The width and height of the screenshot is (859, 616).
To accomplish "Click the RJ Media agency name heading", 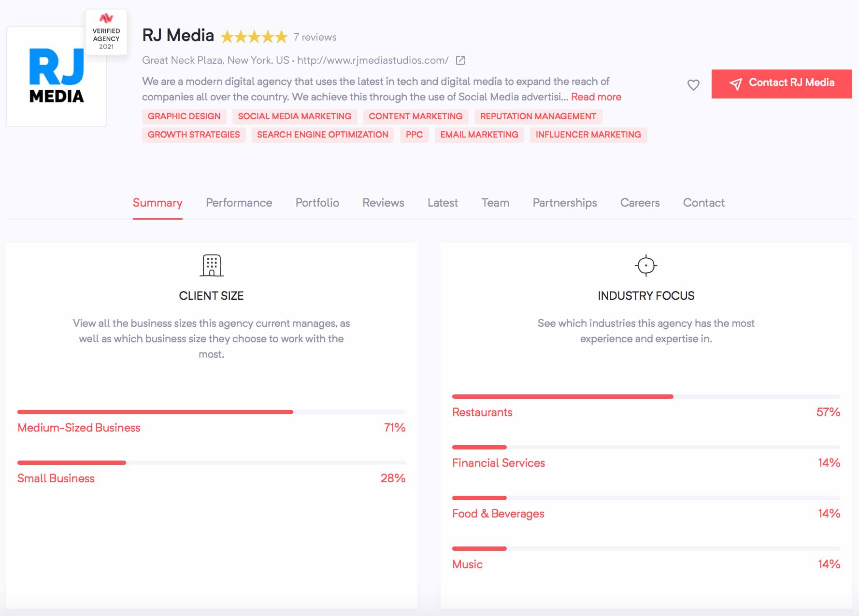I will [x=178, y=36].
